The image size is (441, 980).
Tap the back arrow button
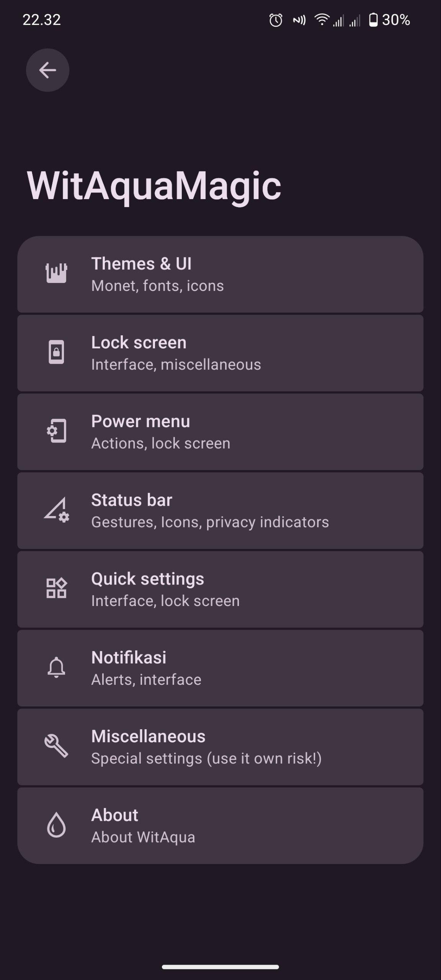tap(47, 70)
